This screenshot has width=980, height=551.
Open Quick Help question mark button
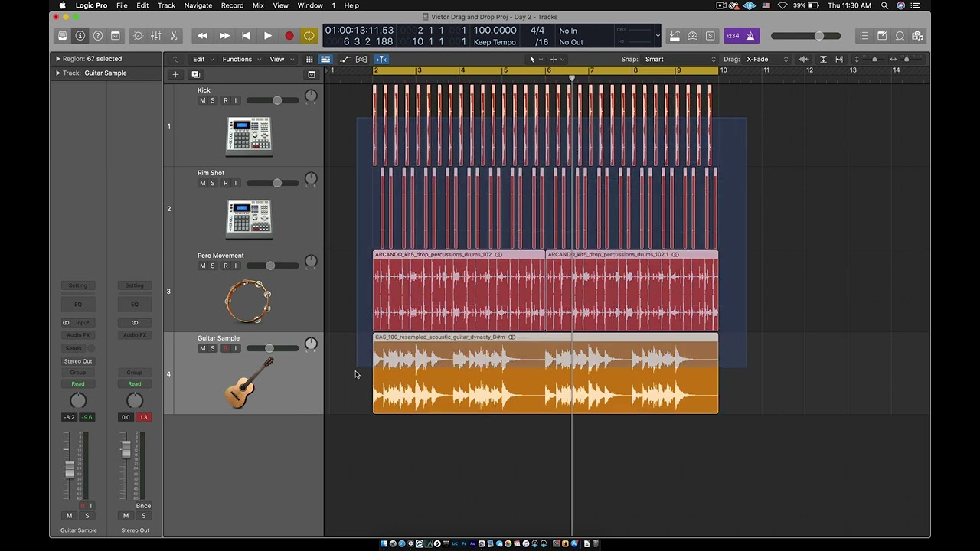(98, 36)
